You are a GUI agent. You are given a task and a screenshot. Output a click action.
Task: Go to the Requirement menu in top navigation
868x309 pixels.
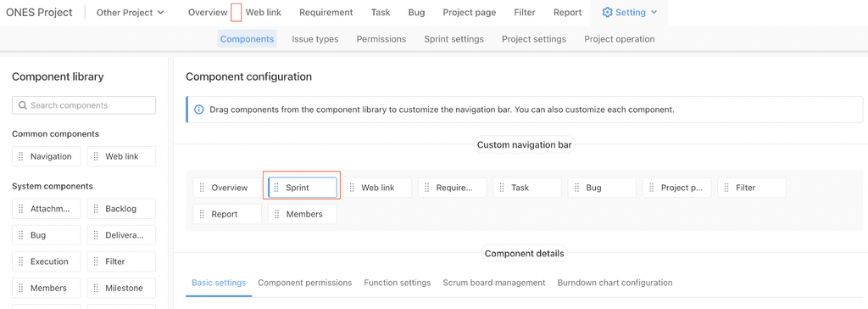[x=326, y=12]
